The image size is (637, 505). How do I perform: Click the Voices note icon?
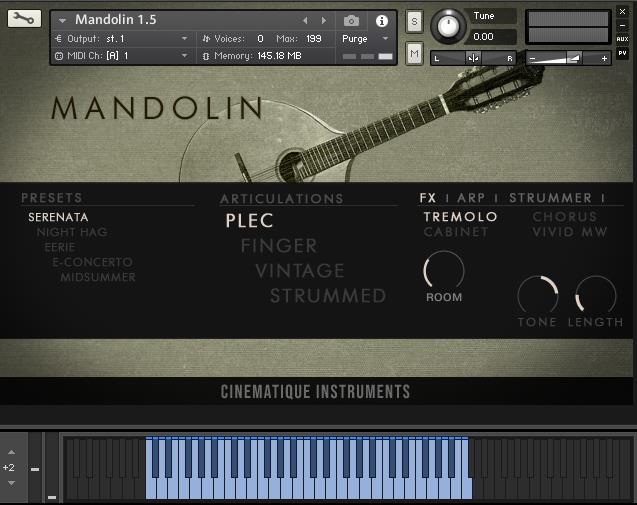pyautogui.click(x=206, y=39)
